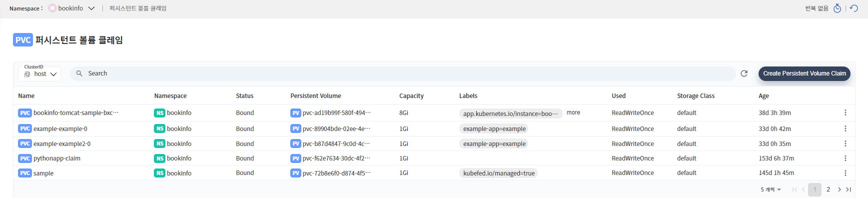The image size is (868, 198).
Task: Open kebab menu for example-example2-0 row
Action: pyautogui.click(x=846, y=143)
